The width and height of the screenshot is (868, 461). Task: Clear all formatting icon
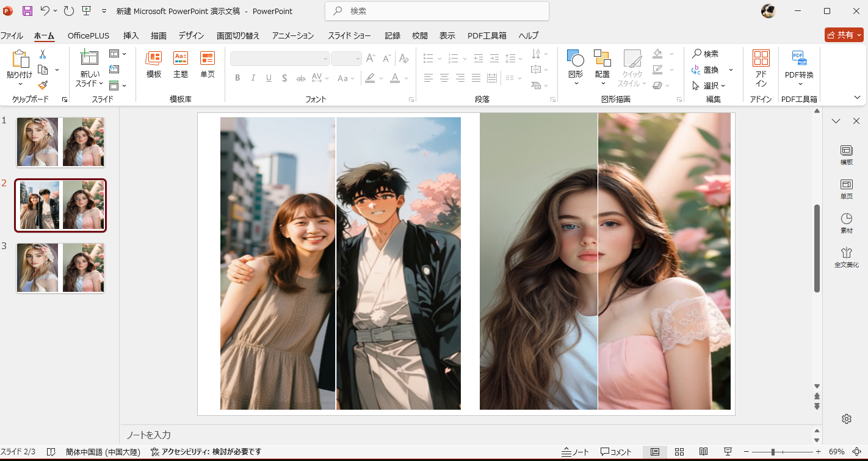tap(403, 59)
